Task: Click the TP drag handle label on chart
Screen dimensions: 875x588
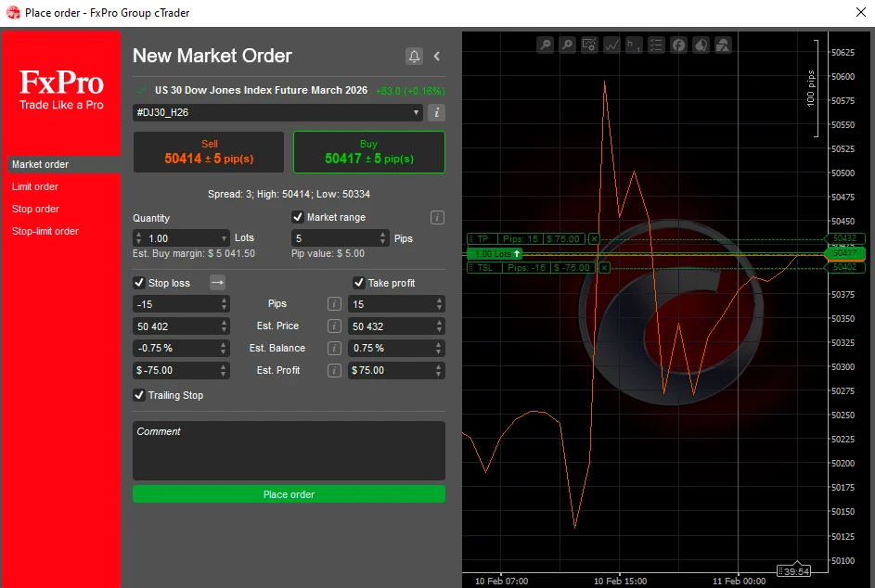Action: click(483, 238)
